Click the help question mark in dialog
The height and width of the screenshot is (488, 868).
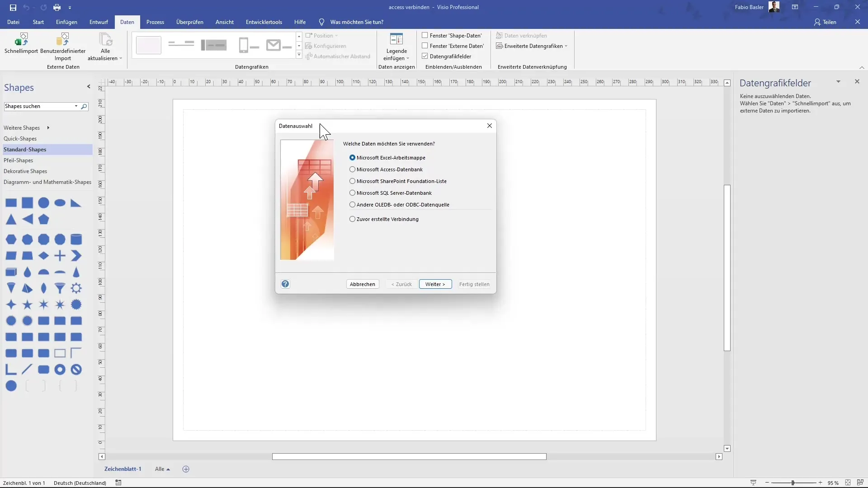285,284
